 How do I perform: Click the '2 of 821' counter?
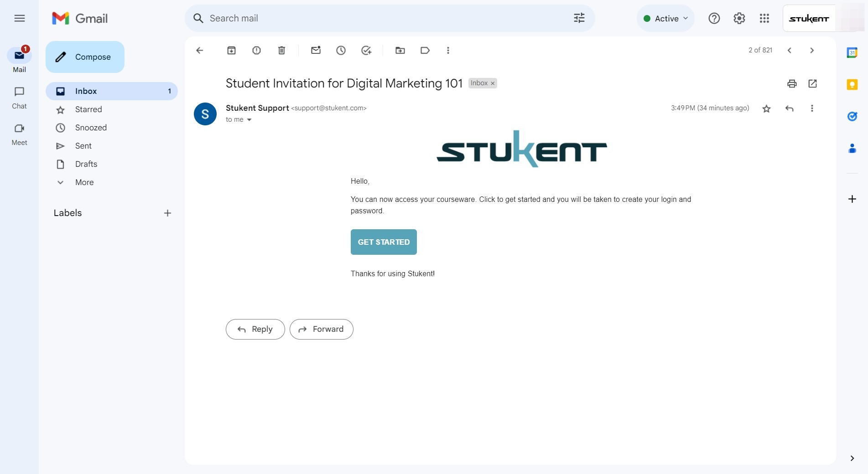coord(760,50)
